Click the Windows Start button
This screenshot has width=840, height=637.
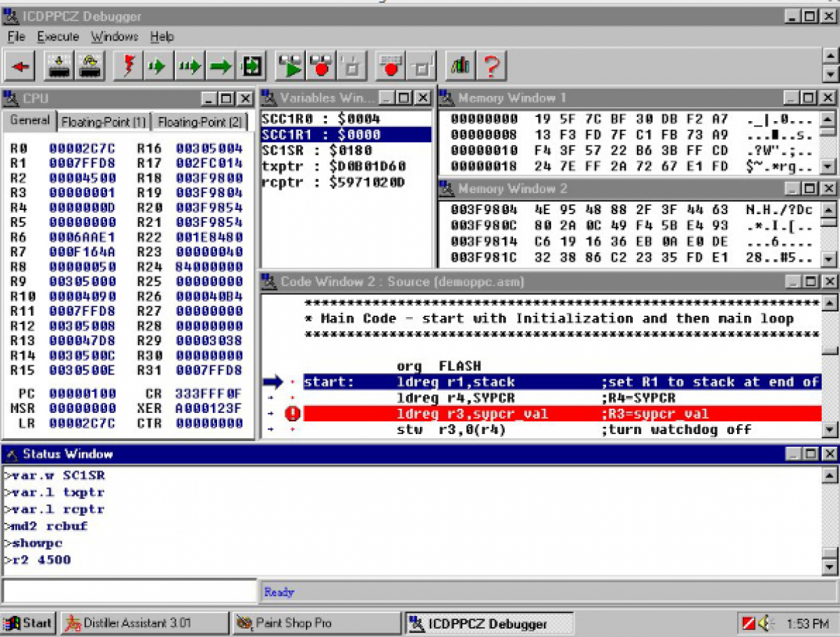[28, 622]
